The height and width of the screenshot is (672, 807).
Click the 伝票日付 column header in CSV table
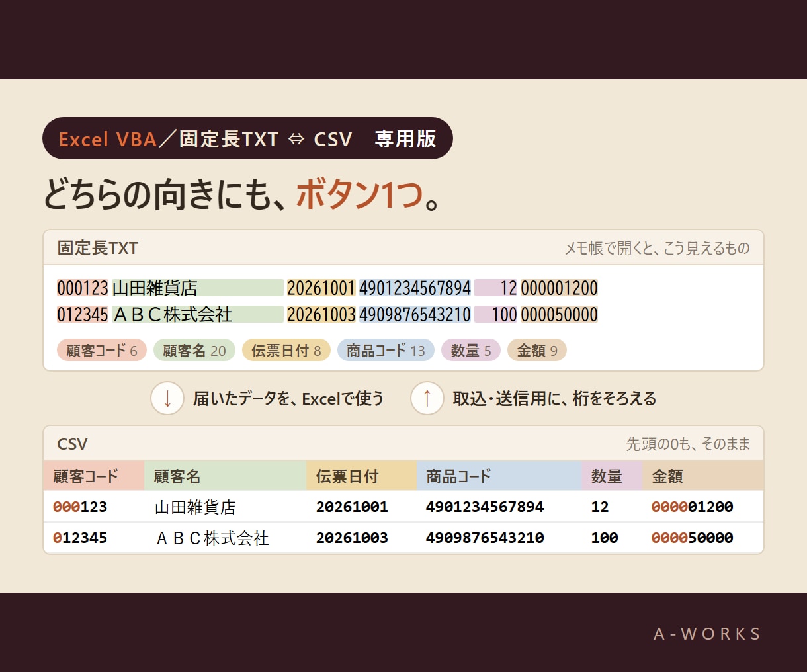pos(362,476)
